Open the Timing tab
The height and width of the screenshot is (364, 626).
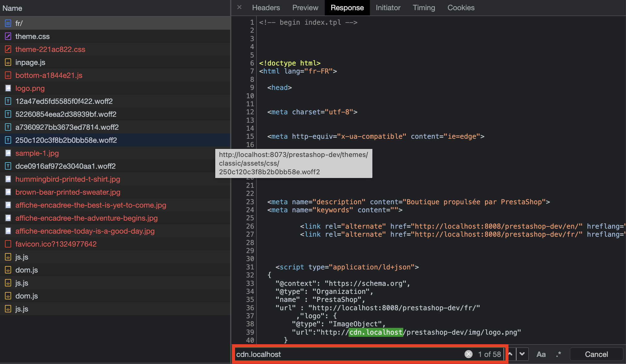click(424, 7)
